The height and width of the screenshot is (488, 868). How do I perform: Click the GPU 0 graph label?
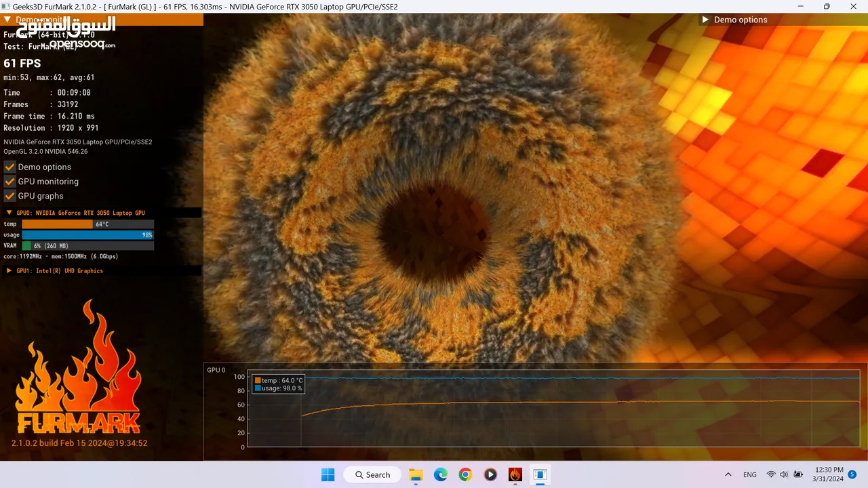click(x=216, y=370)
